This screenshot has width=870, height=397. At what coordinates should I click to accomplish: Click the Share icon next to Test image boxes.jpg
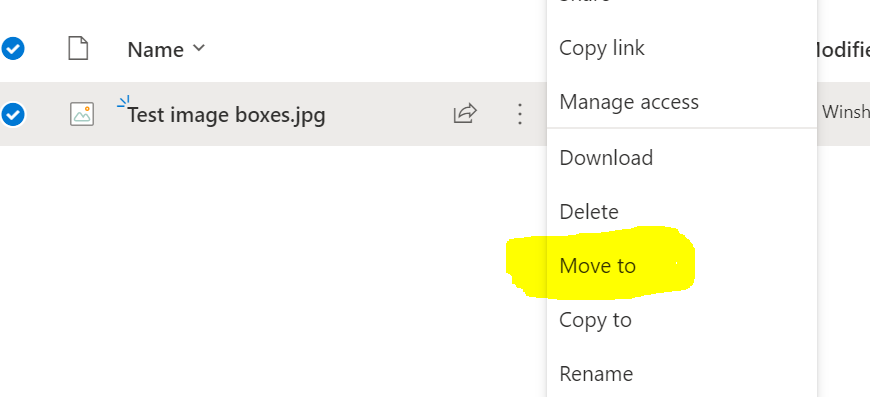click(x=465, y=114)
